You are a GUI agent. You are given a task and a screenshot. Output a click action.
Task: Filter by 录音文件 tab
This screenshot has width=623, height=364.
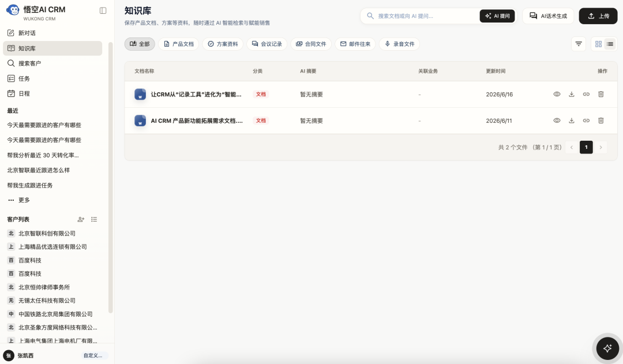399,44
